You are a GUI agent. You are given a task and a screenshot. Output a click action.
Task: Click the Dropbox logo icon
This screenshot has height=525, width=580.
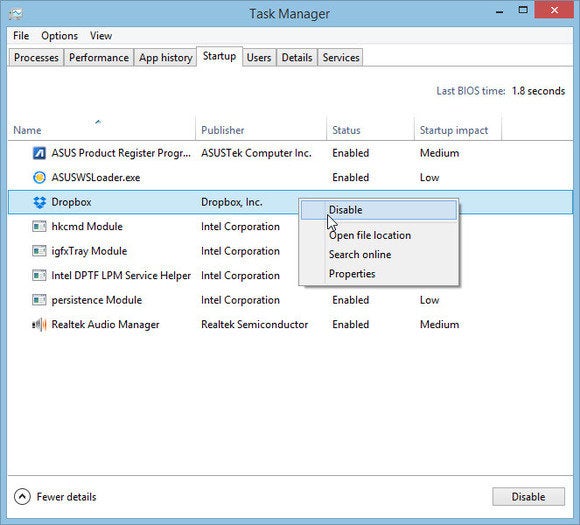(39, 202)
